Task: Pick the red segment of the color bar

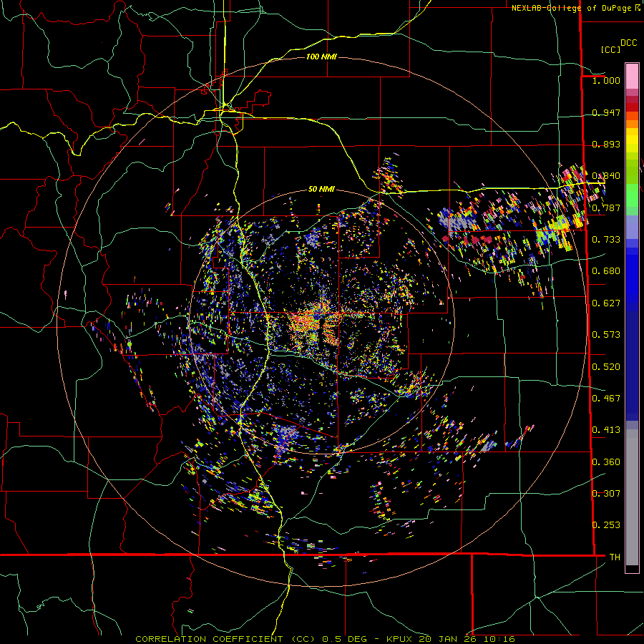Action: tap(632, 107)
